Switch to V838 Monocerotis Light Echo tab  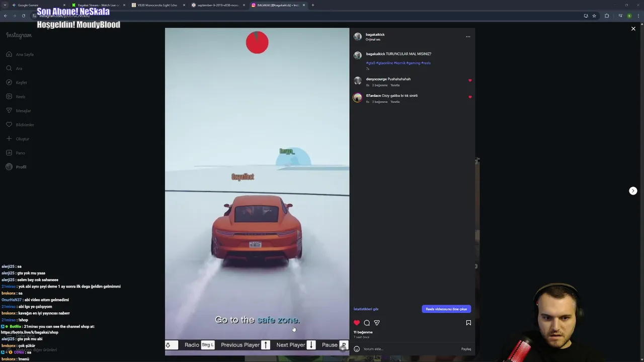tap(157, 5)
